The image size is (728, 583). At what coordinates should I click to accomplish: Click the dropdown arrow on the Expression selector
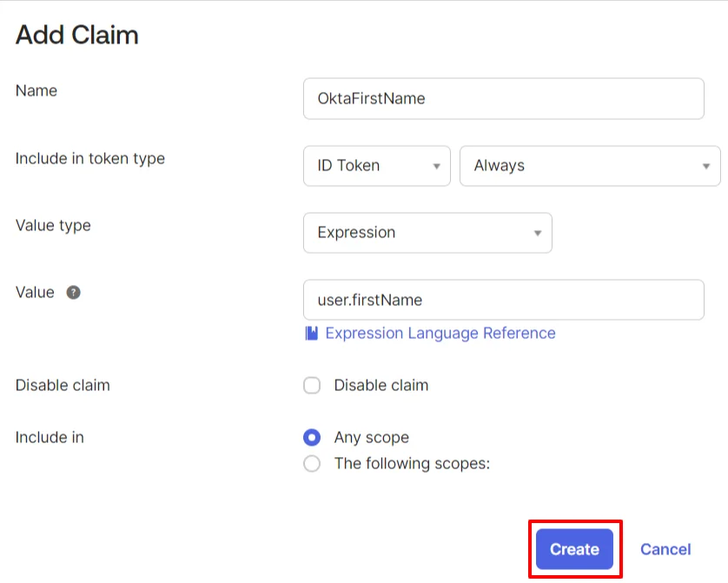(539, 233)
